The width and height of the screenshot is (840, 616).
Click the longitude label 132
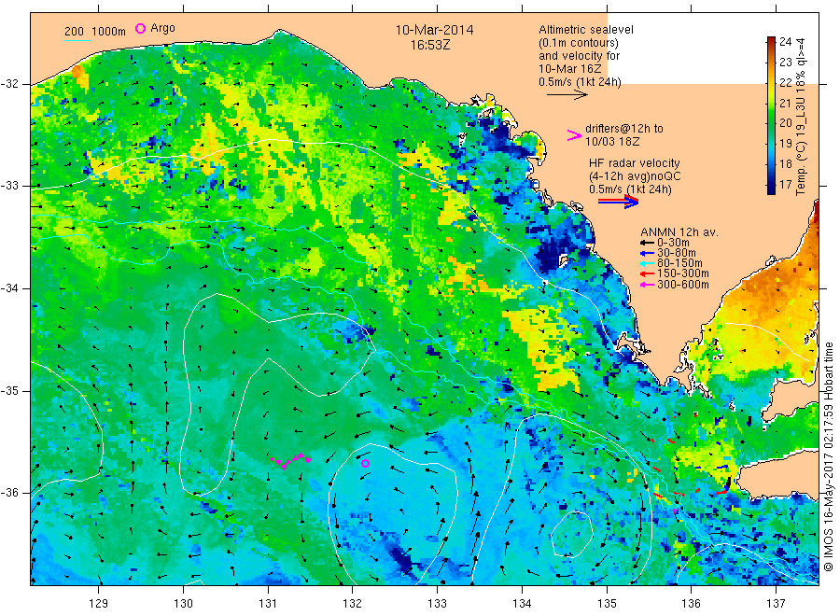353,604
